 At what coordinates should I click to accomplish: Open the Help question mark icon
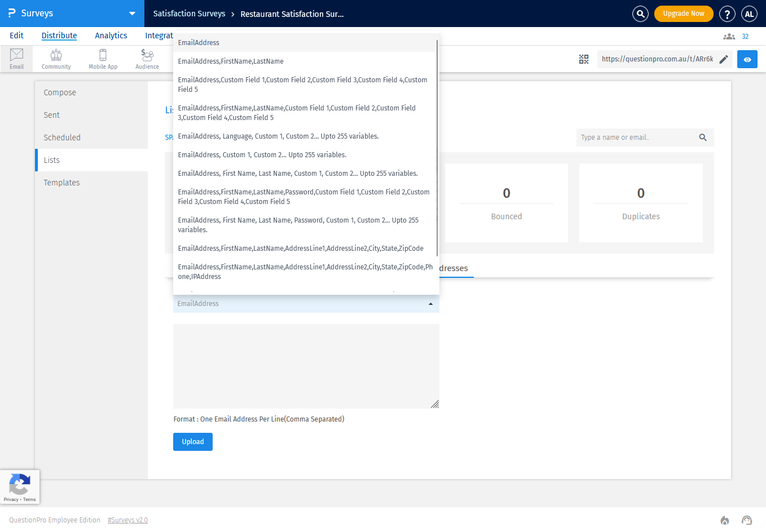pyautogui.click(x=727, y=14)
